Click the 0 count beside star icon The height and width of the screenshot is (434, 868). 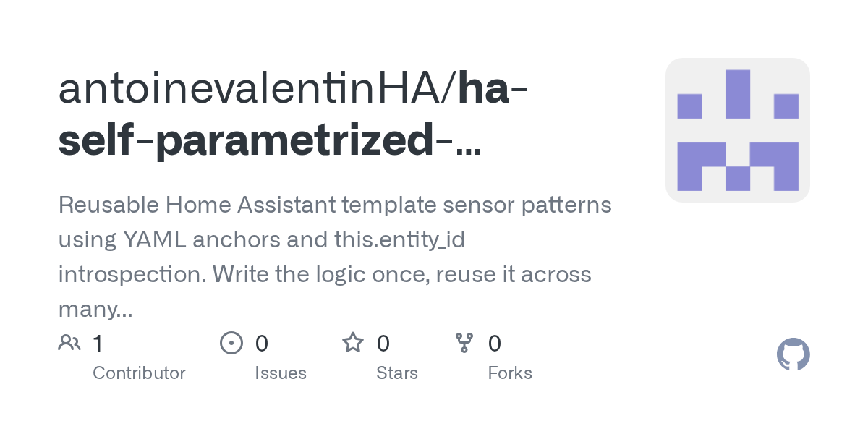[x=383, y=344]
